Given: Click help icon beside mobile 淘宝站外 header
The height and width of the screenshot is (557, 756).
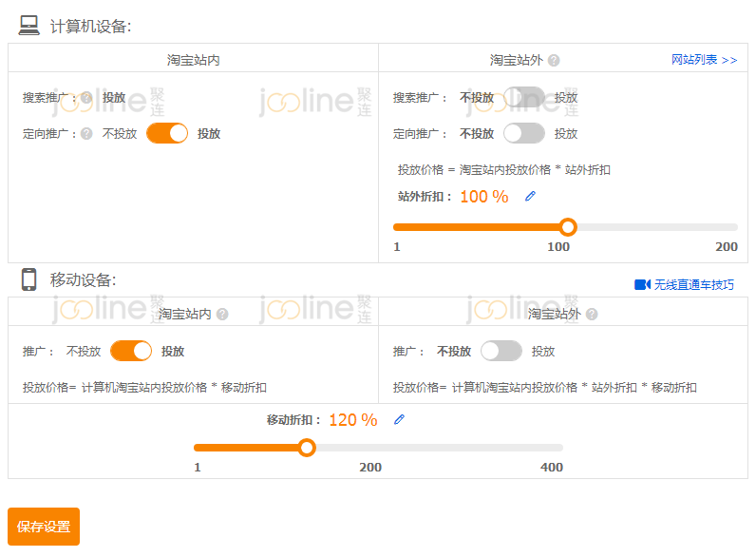Looking at the screenshot, I should [x=593, y=314].
